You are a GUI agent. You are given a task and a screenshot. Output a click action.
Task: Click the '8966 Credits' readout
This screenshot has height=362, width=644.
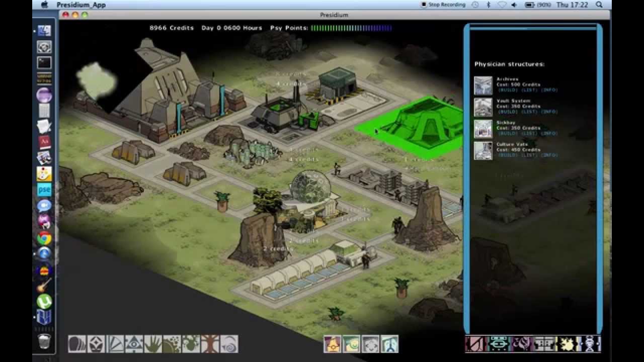(172, 28)
